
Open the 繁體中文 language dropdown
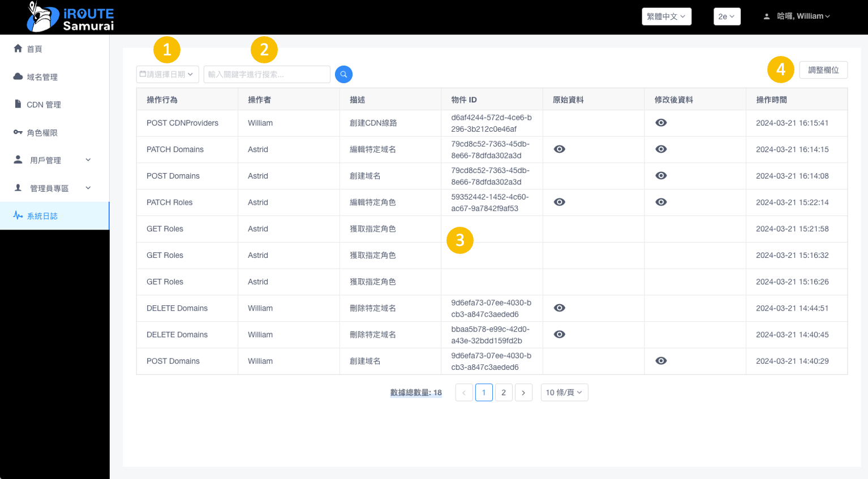666,16
